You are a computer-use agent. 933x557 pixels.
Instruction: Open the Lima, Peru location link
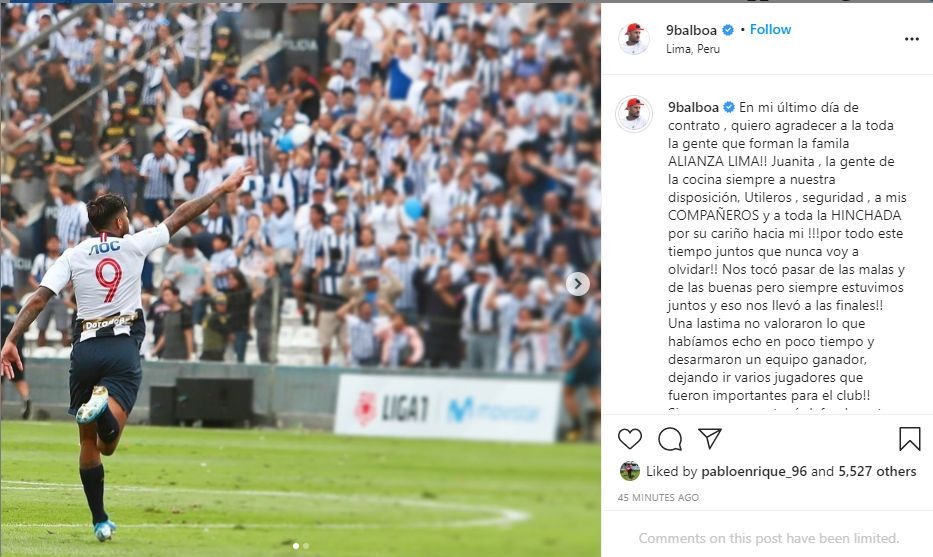tap(693, 49)
